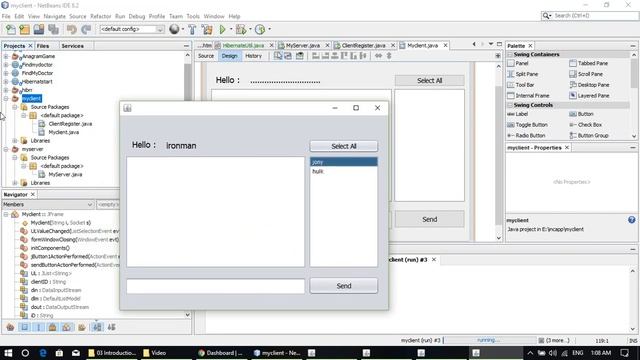Click the Save All toolbar icon

tap(53, 29)
